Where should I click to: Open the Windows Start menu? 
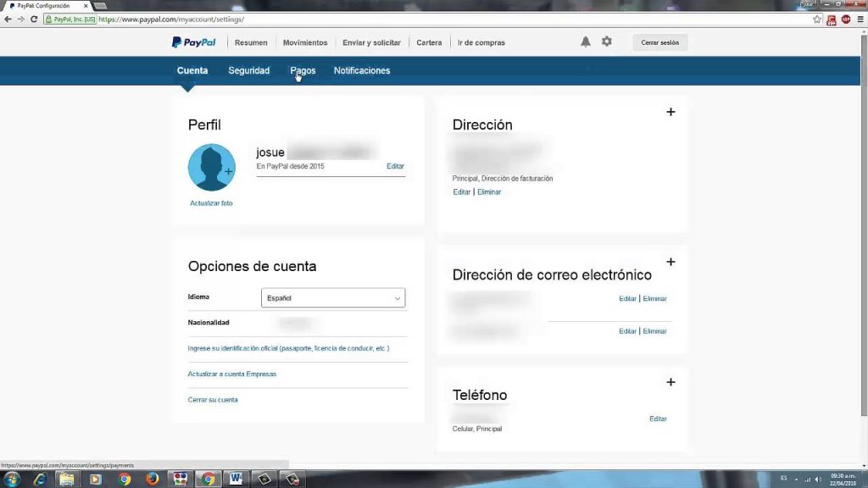point(11,479)
